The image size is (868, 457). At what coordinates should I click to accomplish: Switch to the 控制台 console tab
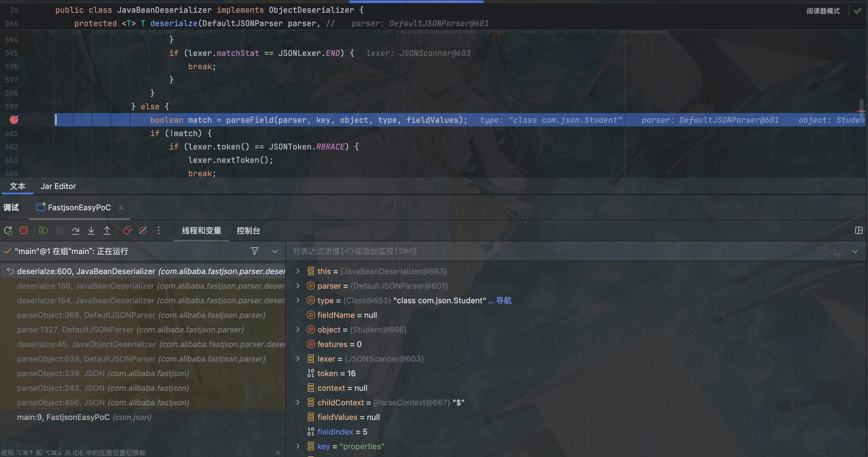[x=248, y=231]
